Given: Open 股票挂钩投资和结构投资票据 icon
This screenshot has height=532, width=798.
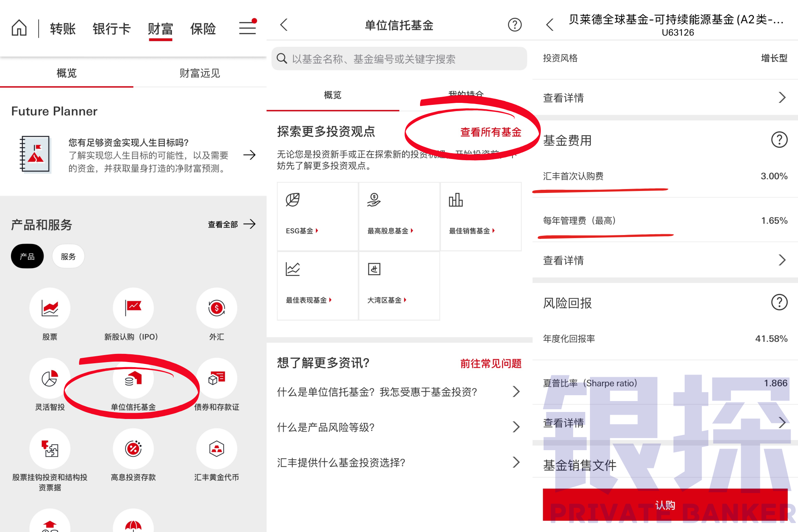Looking at the screenshot, I should tap(50, 449).
